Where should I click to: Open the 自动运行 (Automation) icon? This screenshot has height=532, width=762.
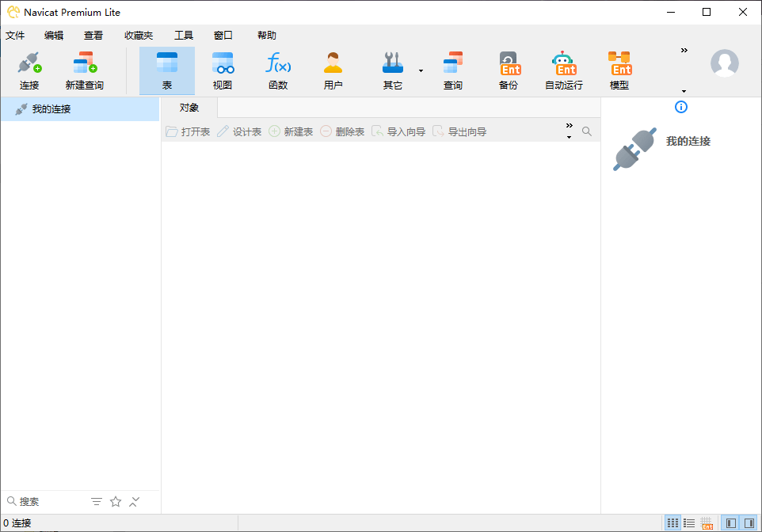click(x=563, y=70)
